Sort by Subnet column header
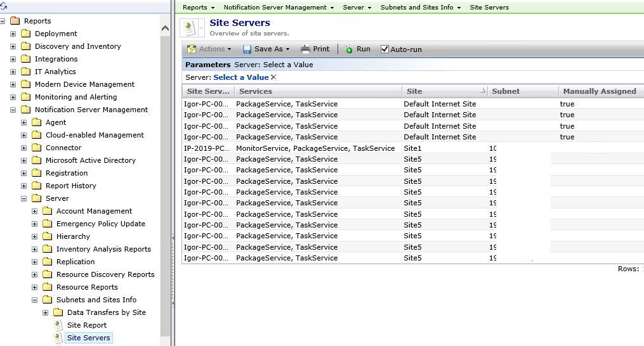 coord(523,91)
